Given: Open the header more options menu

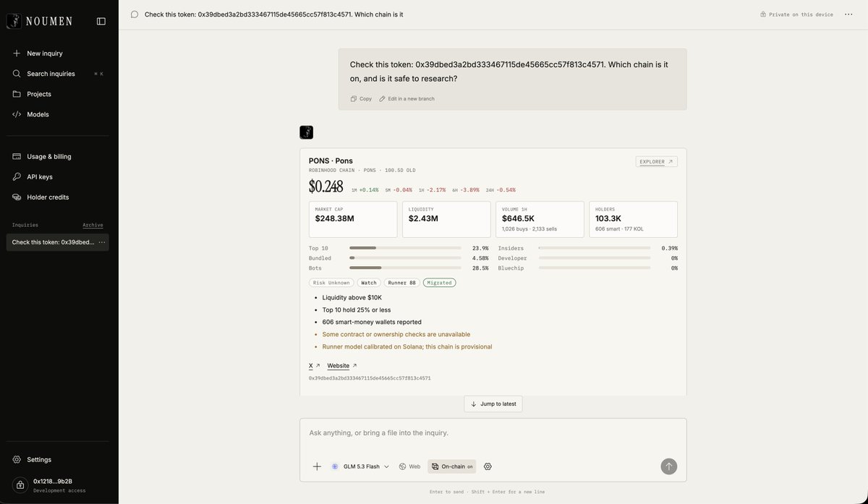Looking at the screenshot, I should coord(848,14).
